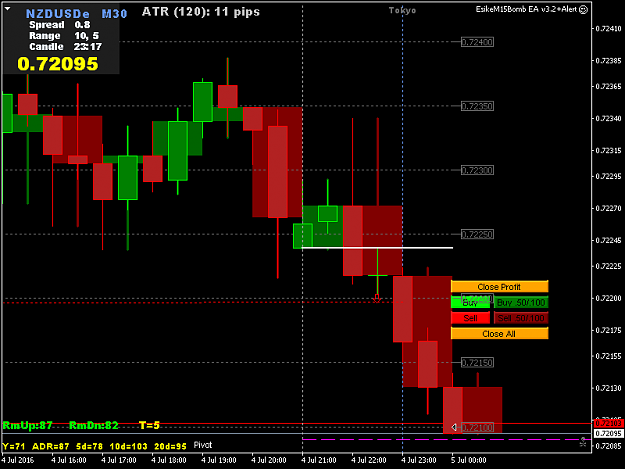Click the 0.72270 price scale value

click(608, 208)
